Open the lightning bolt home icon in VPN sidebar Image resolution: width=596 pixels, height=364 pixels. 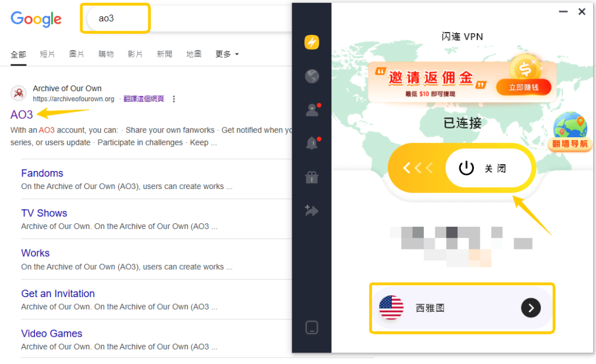pos(312,42)
